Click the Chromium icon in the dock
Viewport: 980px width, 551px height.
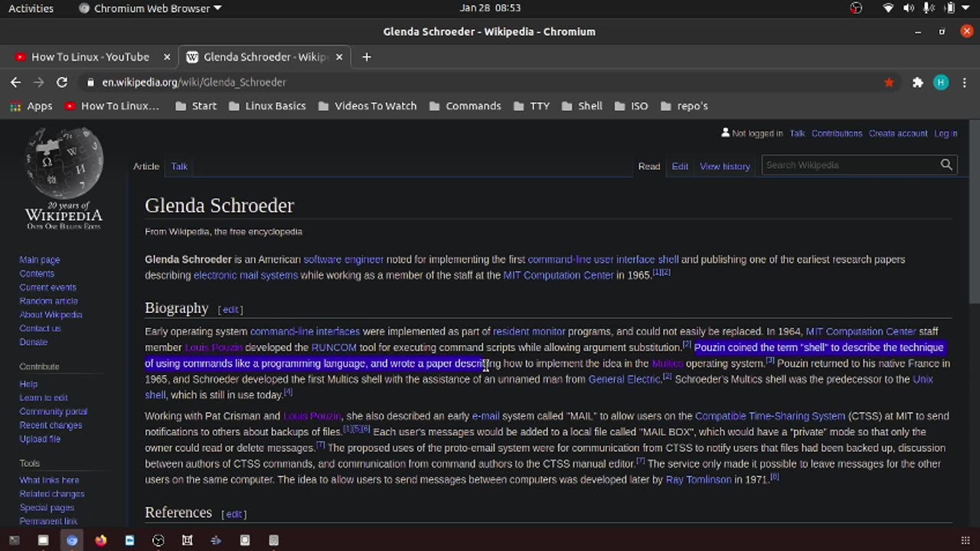[x=72, y=540]
